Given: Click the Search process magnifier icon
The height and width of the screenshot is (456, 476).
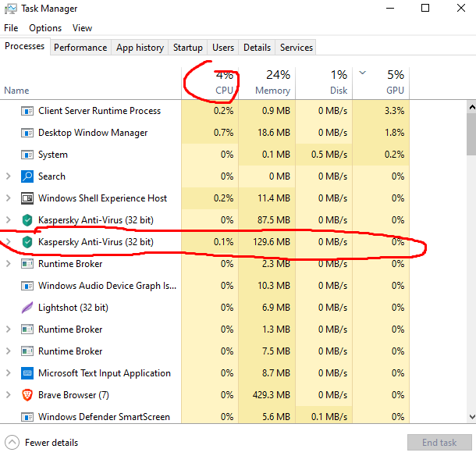Looking at the screenshot, I should [x=27, y=176].
